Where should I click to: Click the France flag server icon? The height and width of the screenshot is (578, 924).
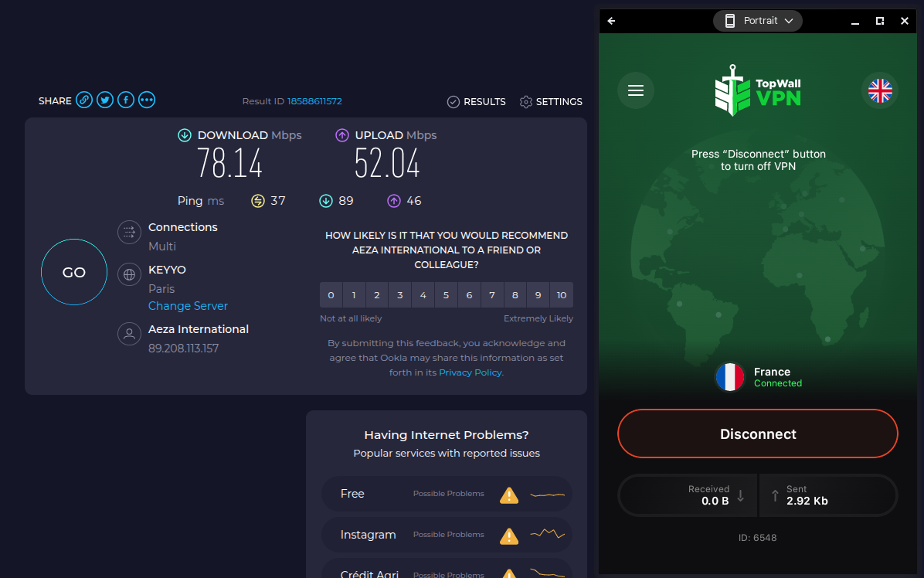(729, 377)
